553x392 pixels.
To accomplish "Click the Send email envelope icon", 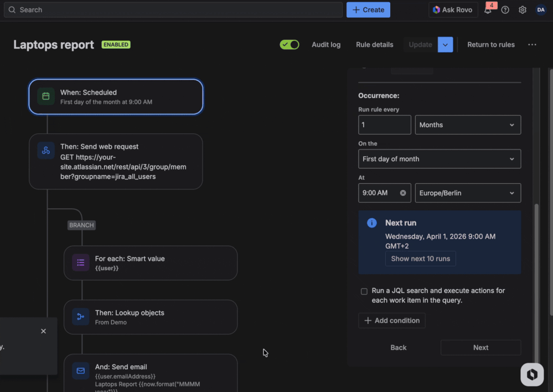I will pos(80,371).
